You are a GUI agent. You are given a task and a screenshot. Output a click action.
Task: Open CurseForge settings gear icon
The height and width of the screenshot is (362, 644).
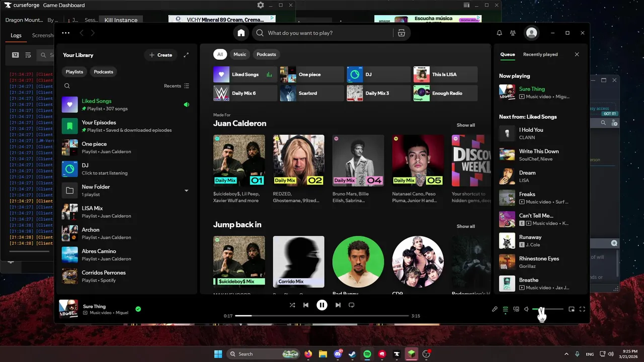[260, 5]
